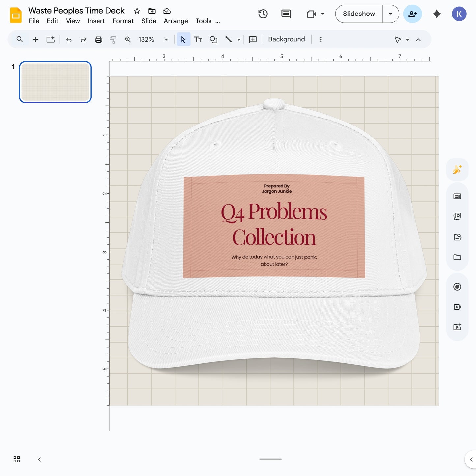Expand the line type dropdown arrow
The width and height of the screenshot is (476, 476).
pos(239,40)
